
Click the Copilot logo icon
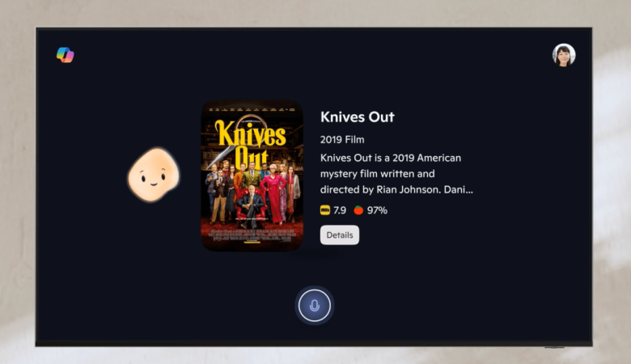pos(66,55)
